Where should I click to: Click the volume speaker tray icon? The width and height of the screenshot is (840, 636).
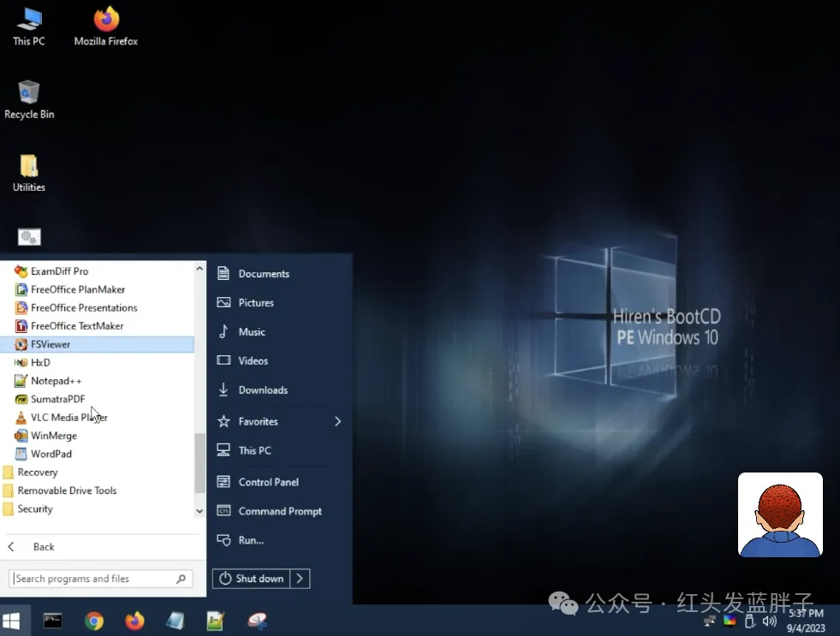[x=769, y=621]
